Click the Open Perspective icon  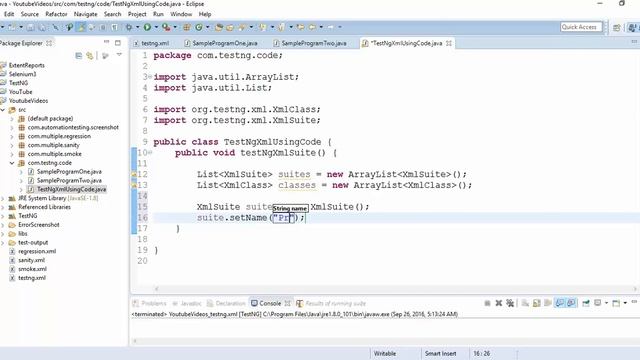pos(617,27)
